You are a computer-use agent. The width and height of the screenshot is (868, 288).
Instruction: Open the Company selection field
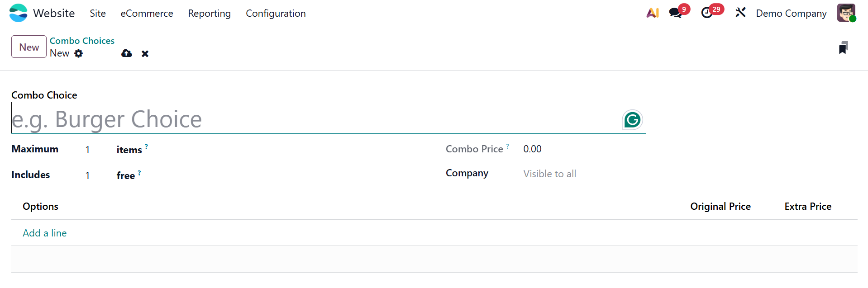coord(584,174)
